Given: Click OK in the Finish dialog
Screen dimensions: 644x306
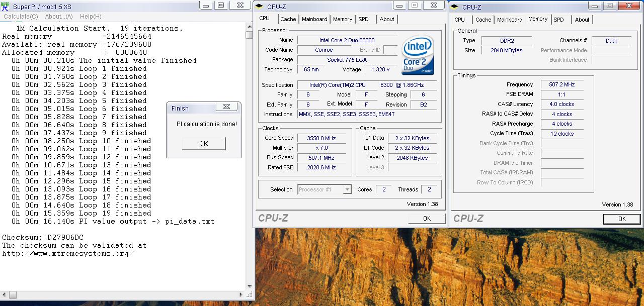Looking at the screenshot, I should 203,143.
